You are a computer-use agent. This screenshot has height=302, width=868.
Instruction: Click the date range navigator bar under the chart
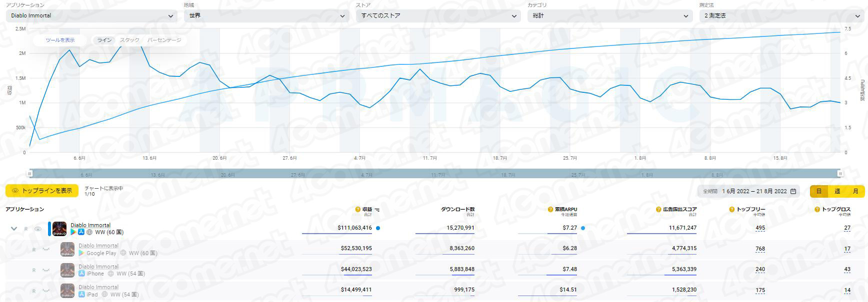(x=435, y=174)
